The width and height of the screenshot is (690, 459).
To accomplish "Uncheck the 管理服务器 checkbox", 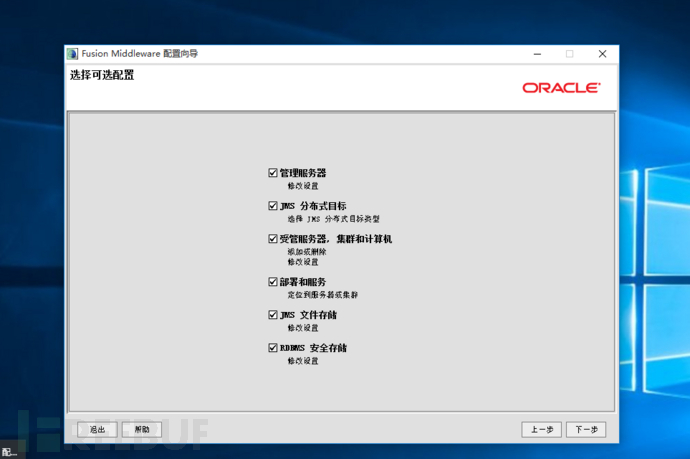I will click(273, 173).
